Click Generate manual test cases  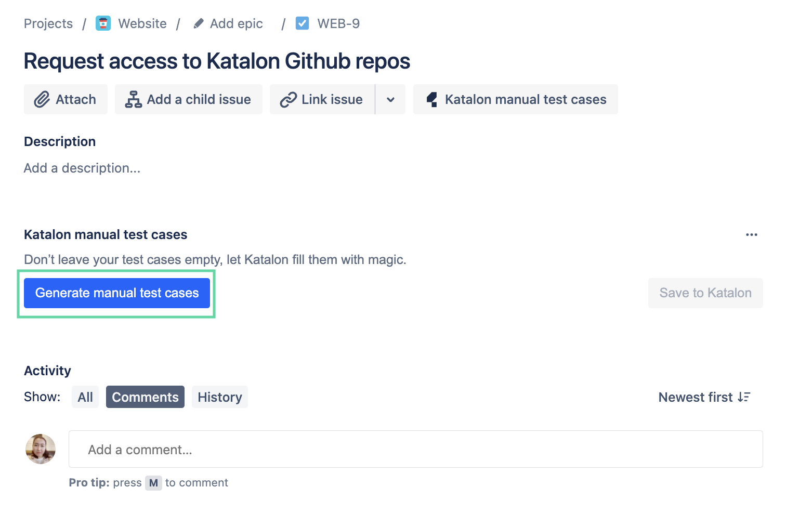117,293
